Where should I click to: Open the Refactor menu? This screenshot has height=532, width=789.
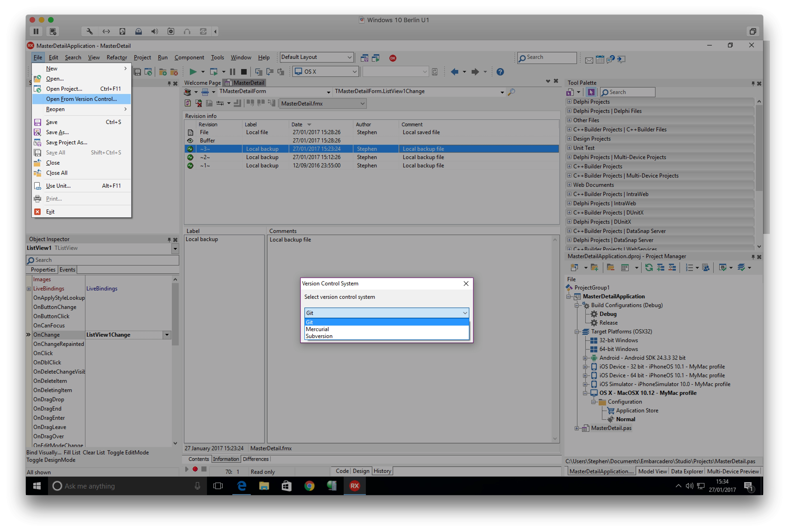coord(117,57)
